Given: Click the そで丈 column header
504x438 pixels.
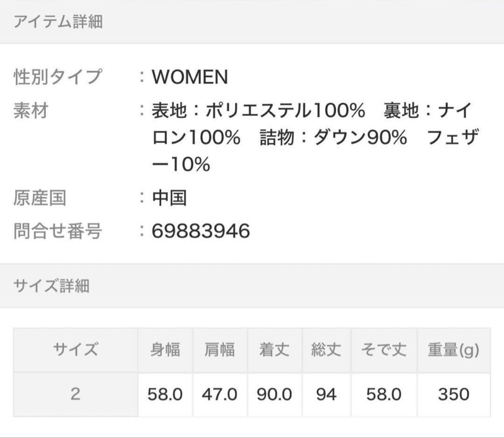Looking at the screenshot, I should tap(384, 350).
